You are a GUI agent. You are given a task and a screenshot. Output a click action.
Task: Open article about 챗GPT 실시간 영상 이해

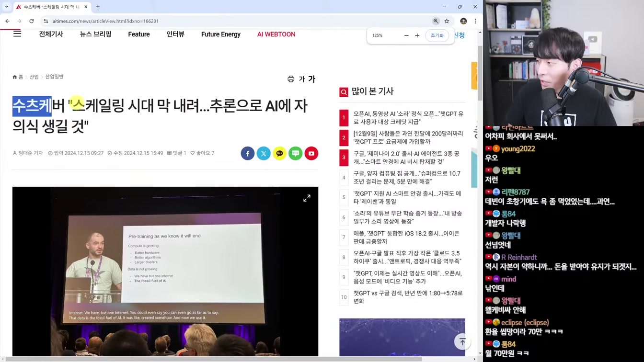tap(408, 277)
